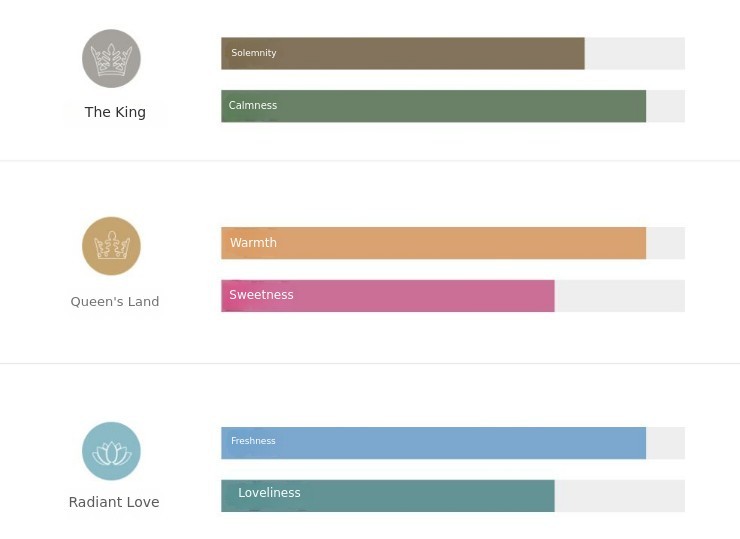Viewport: 740px width, 539px height.
Task: Click unfilled gray end of Solemnity bar
Action: (x=635, y=53)
